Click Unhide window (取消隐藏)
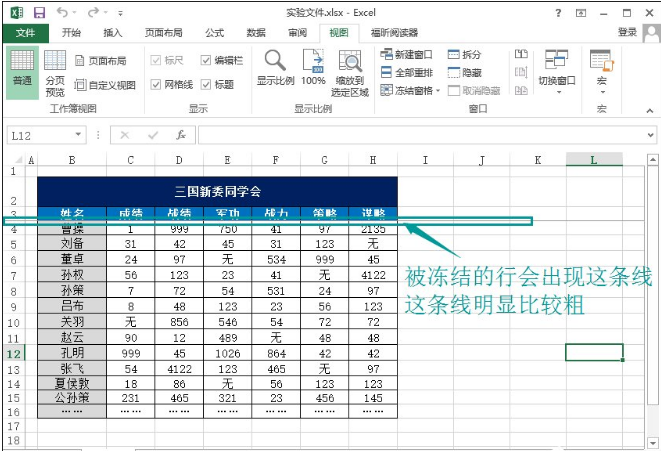 474,91
